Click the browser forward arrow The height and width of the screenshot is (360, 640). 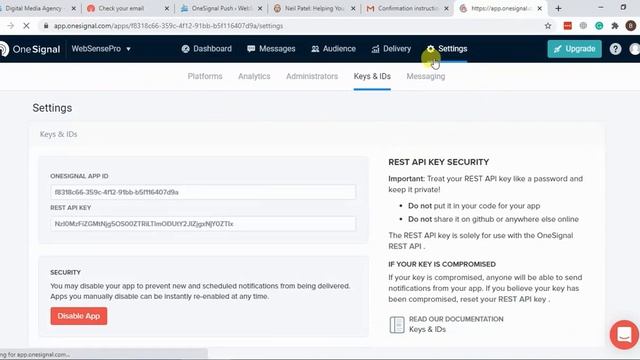[x=10, y=26]
